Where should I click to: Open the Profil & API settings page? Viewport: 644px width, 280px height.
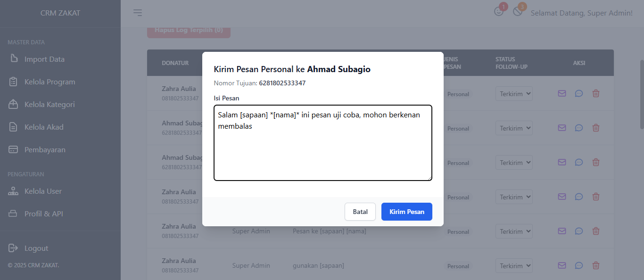(43, 214)
